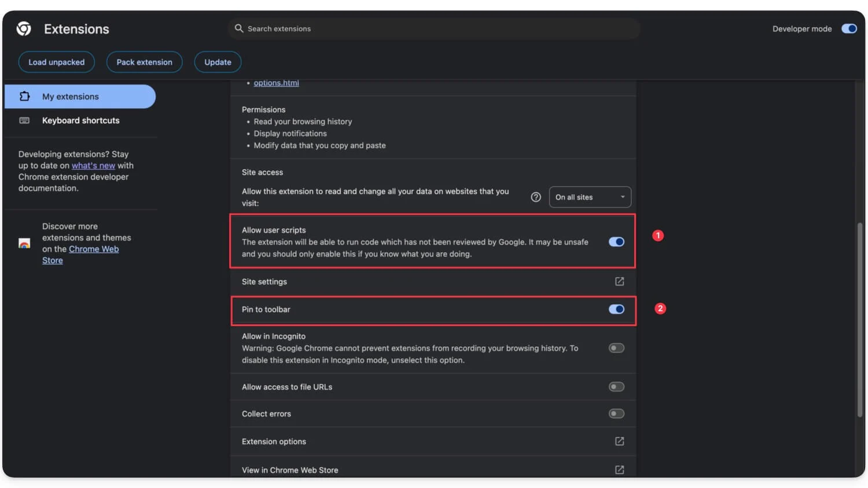Click the Chrome Web Store logo in sidebar
The width and height of the screenshot is (868, 488).
click(x=24, y=243)
